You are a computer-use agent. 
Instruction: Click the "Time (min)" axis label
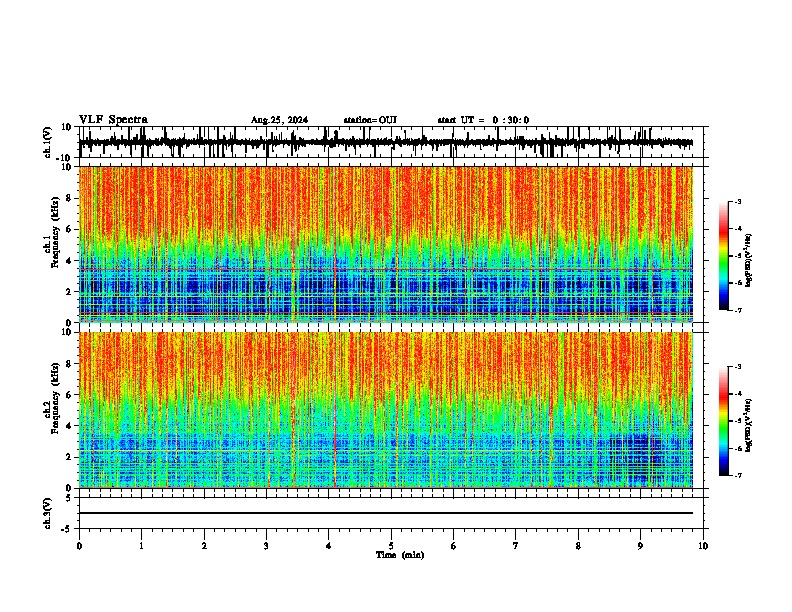[x=400, y=555]
